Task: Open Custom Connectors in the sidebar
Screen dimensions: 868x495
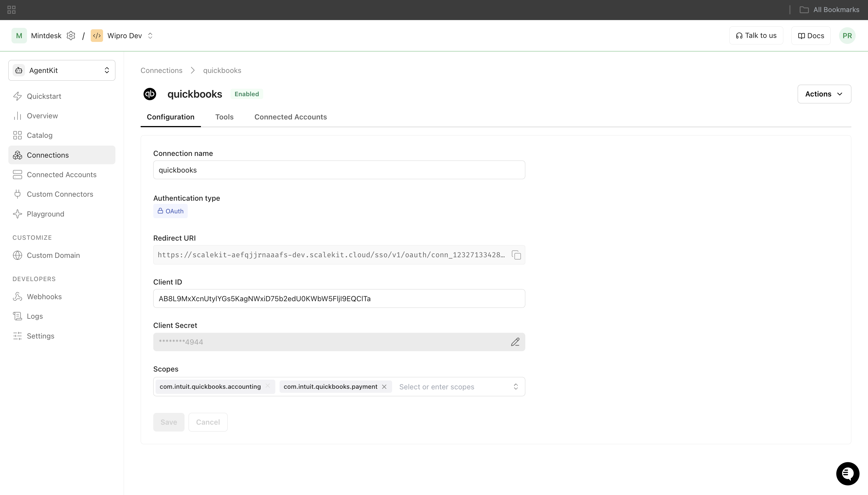Action: (62, 194)
